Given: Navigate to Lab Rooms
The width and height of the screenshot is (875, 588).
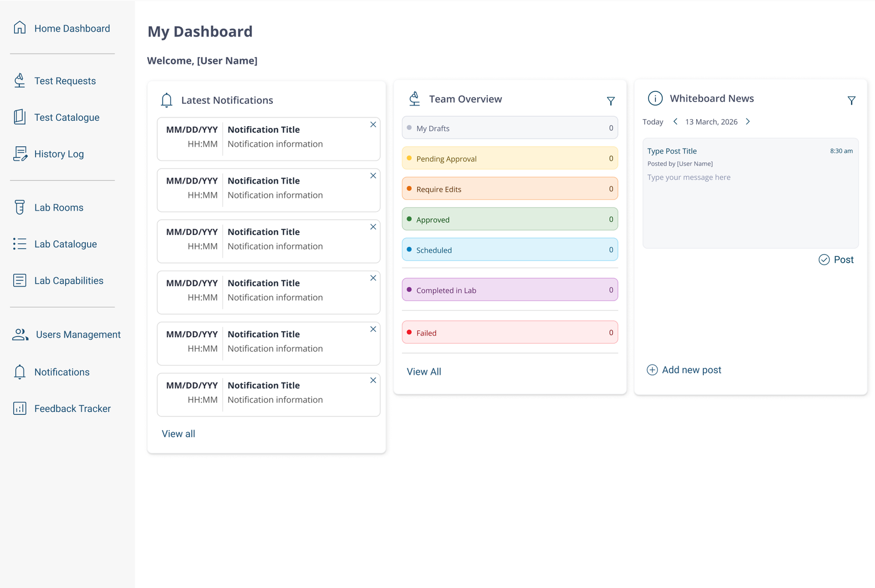Looking at the screenshot, I should [x=59, y=208].
